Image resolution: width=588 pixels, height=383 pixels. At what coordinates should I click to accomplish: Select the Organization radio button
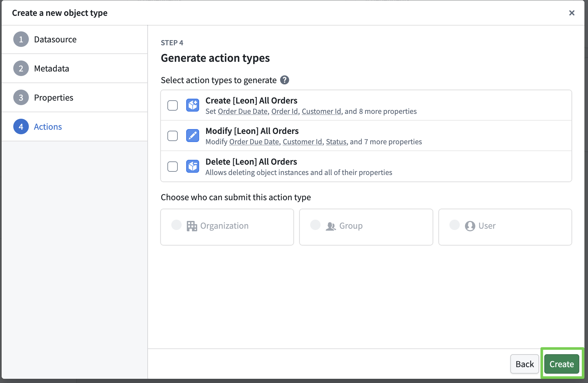pos(176,225)
